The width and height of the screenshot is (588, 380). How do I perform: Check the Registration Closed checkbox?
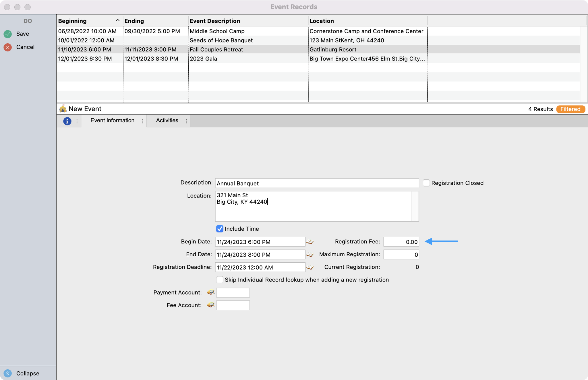tap(426, 183)
